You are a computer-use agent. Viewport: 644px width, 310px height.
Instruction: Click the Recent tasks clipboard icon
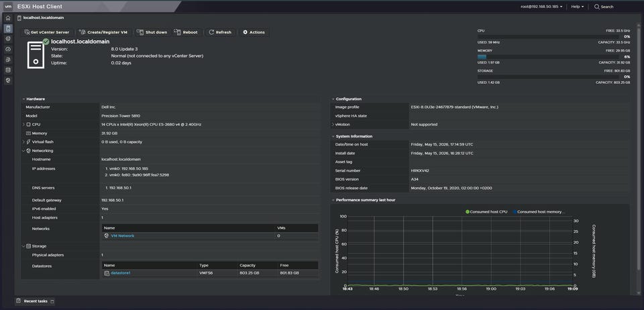coord(18,301)
